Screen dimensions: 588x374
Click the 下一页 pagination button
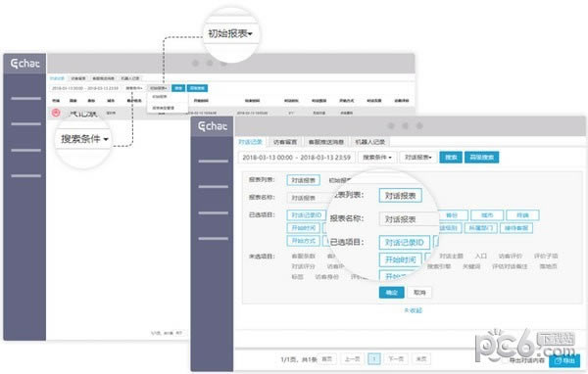[x=396, y=359]
